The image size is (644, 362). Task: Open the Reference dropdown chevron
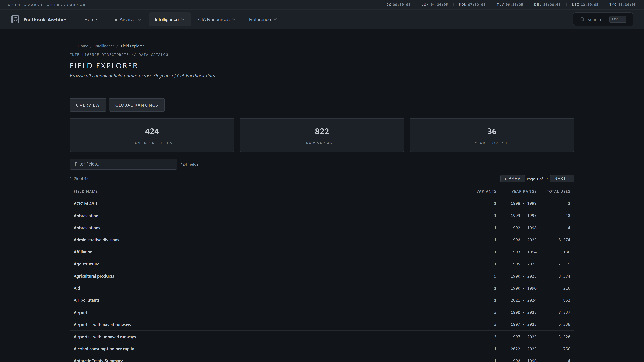click(x=275, y=19)
